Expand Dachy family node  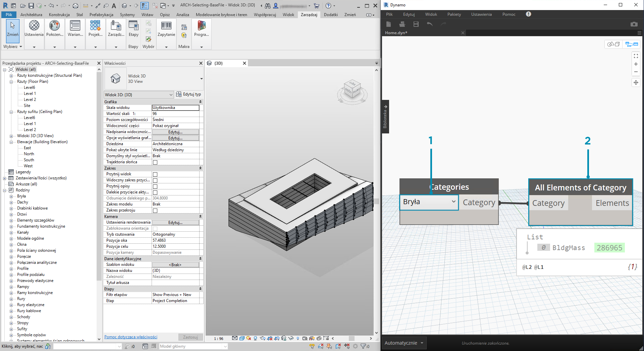[x=11, y=202]
